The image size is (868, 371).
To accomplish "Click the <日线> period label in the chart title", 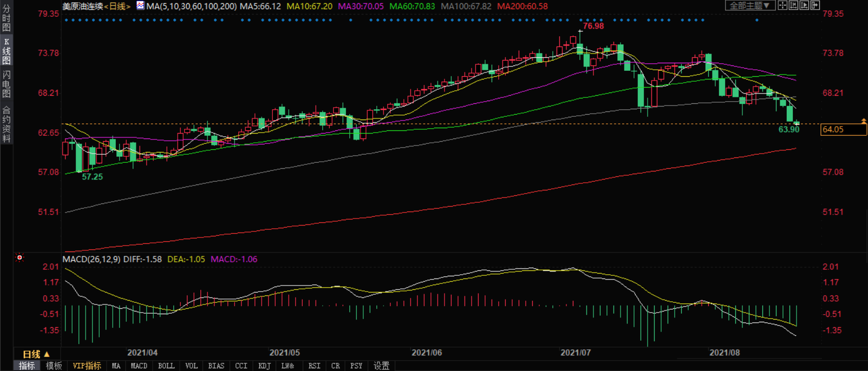I will click(118, 6).
